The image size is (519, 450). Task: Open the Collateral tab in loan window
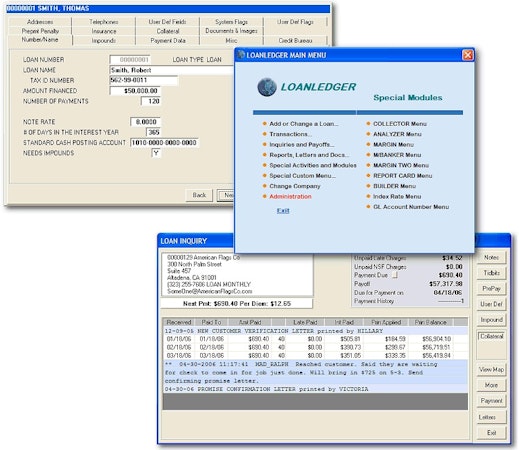(167, 31)
